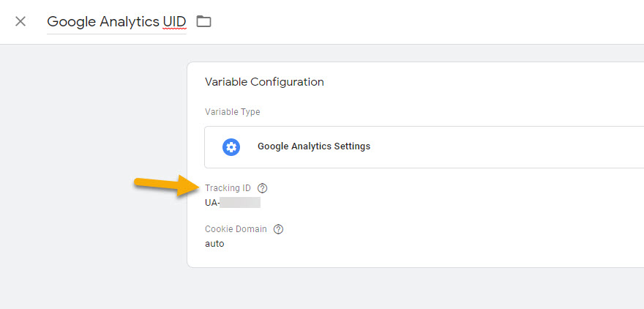Click the auto cookie domain value

click(x=214, y=244)
